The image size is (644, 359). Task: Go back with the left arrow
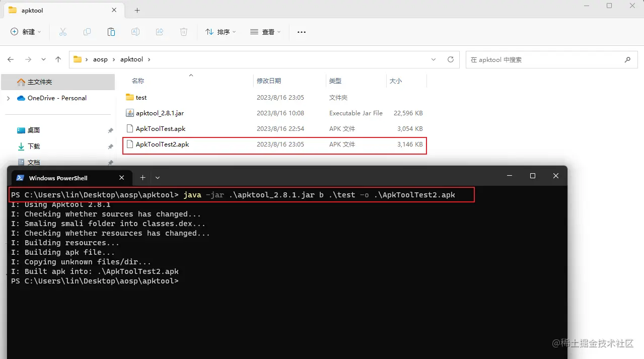point(11,59)
